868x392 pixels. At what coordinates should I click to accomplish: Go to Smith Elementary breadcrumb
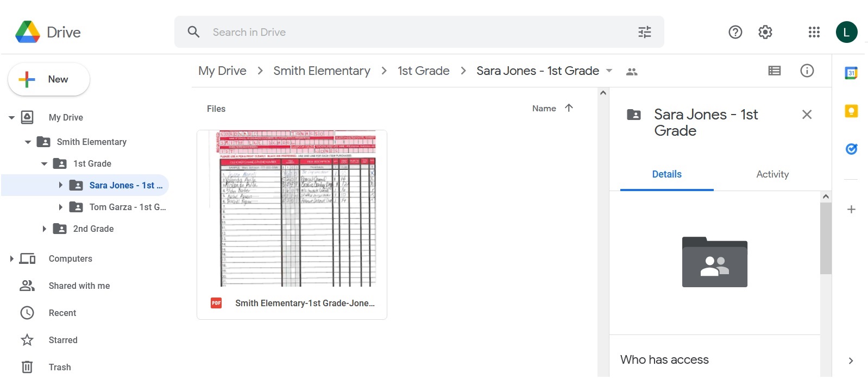pos(322,71)
